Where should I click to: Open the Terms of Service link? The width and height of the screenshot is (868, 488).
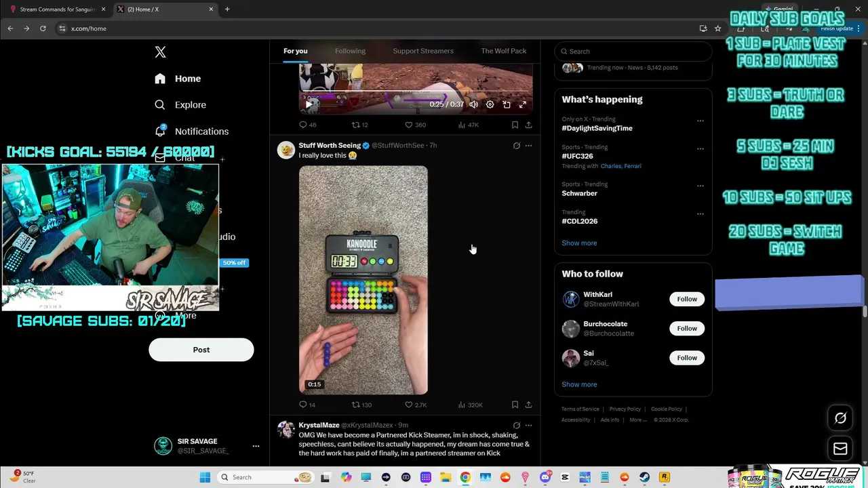(x=580, y=409)
